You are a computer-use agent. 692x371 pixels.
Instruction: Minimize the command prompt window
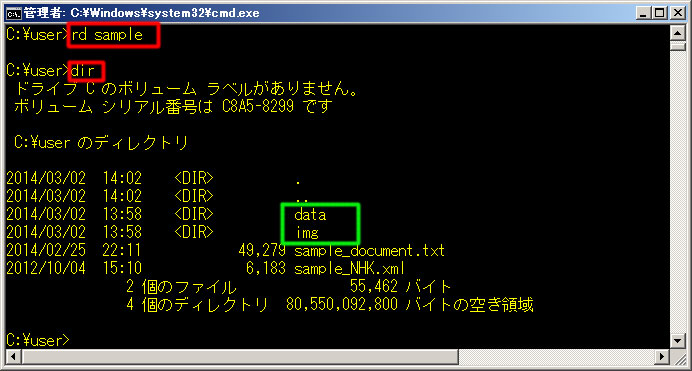(x=643, y=13)
